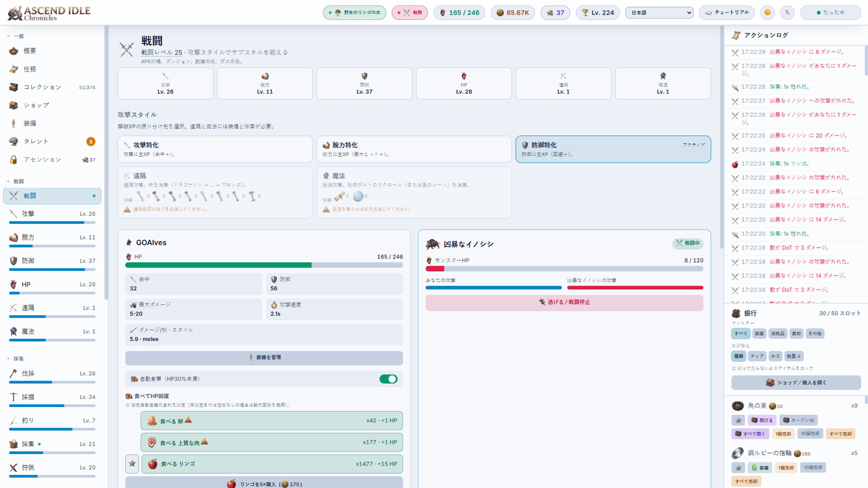This screenshot has width=868, height=488.
Task: Filter bank by 装備 tab
Action: 759,333
